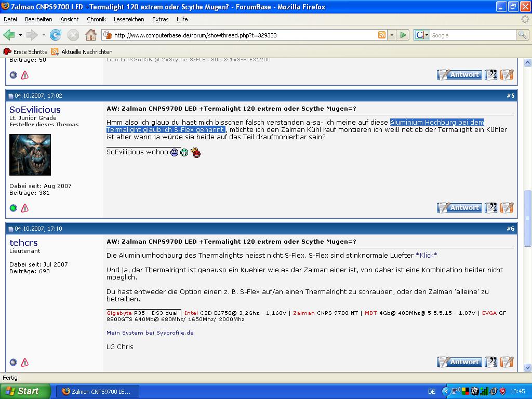Open the forward history dropdown arrow

pyautogui.click(x=44, y=35)
